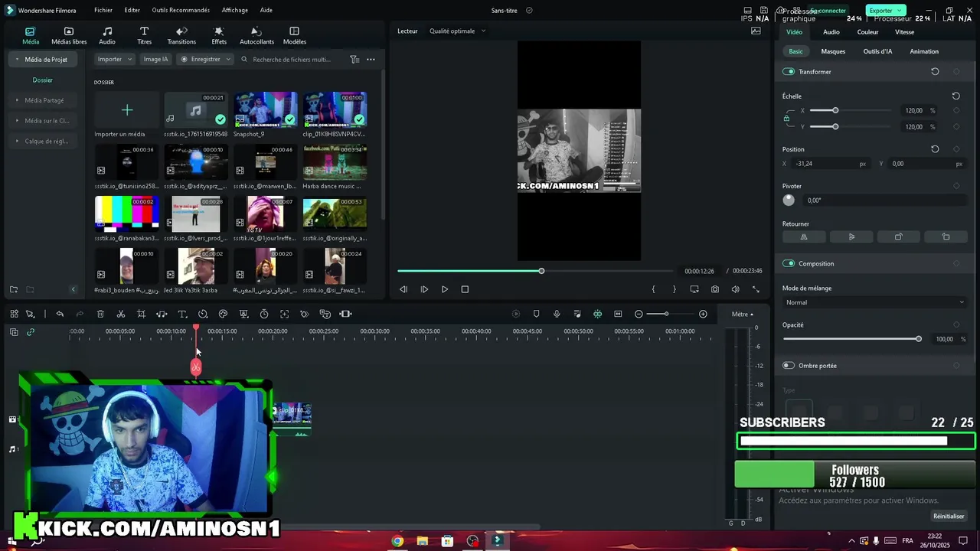Take a snapshot with the camera icon

pos(714,289)
